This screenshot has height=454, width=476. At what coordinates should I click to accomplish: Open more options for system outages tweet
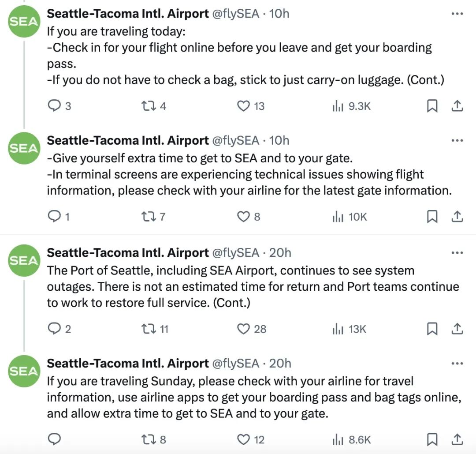pyautogui.click(x=457, y=253)
